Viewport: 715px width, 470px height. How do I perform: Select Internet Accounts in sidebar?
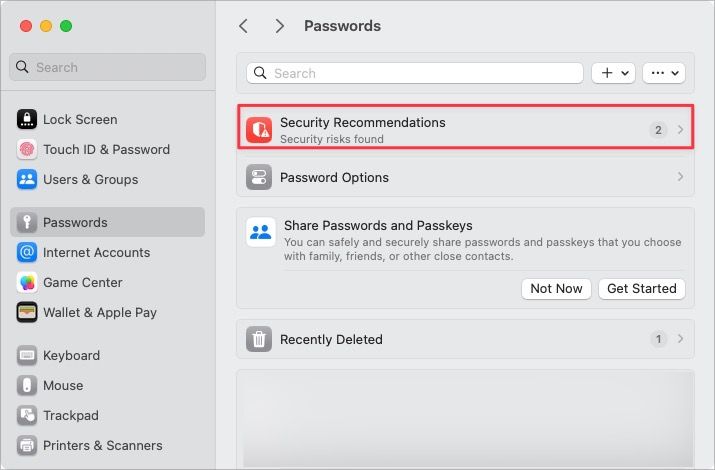96,252
